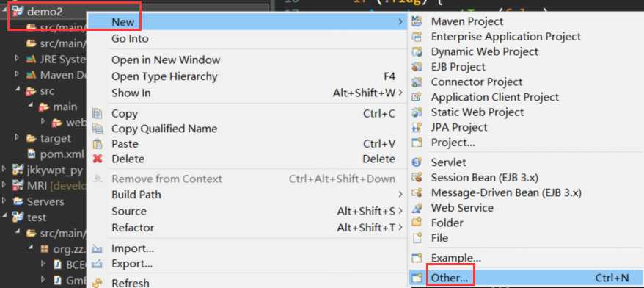644x288 pixels.
Task: Click the Copy Qualified Name icon
Action: point(98,129)
